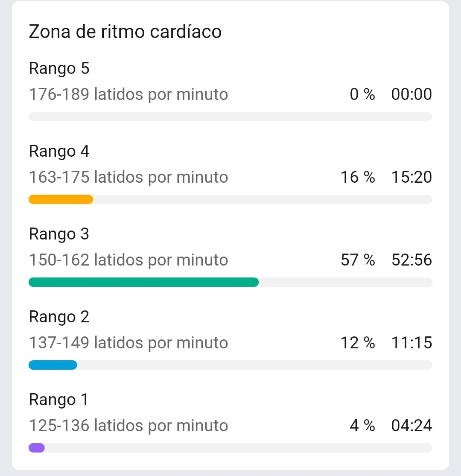The height and width of the screenshot is (476, 461).
Task: Click the 150-162 latidos por minuto text
Action: coord(128,260)
